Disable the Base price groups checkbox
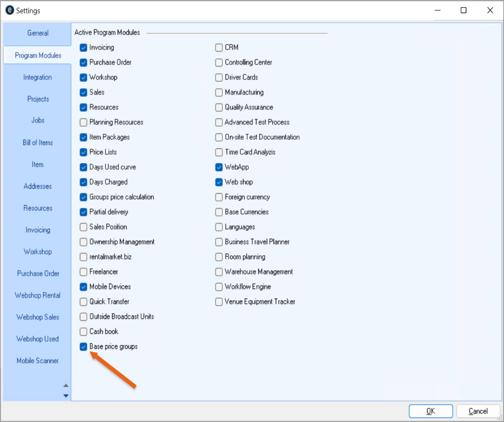Viewport: 504px width, 422px height. (x=83, y=347)
